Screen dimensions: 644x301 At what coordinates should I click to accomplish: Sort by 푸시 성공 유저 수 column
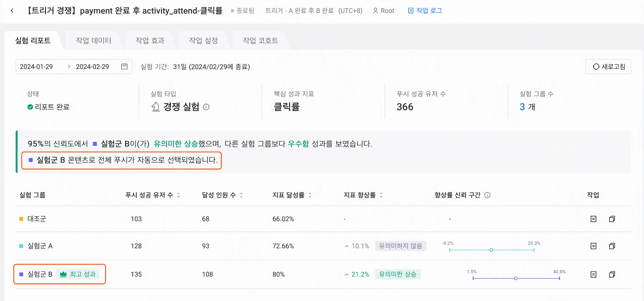179,195
